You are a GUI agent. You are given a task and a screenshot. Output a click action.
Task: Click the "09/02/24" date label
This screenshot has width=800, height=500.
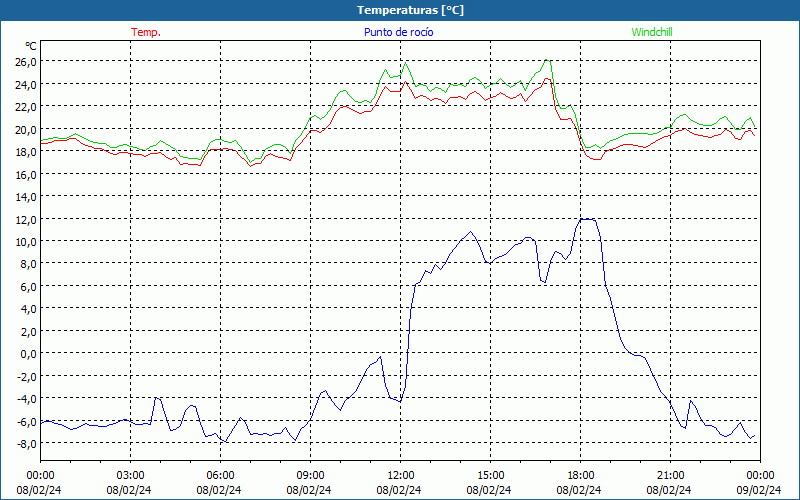tap(759, 490)
